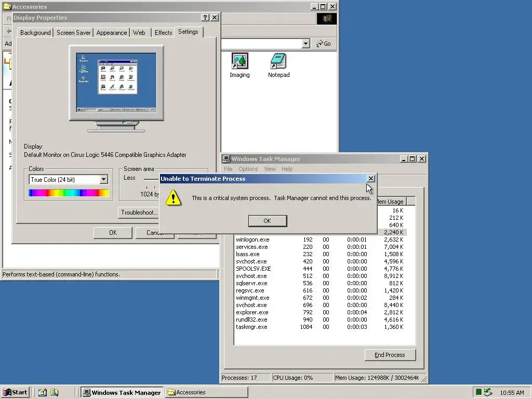Select the winmgmt.exe process row
This screenshot has width=532, height=399.
(320, 298)
